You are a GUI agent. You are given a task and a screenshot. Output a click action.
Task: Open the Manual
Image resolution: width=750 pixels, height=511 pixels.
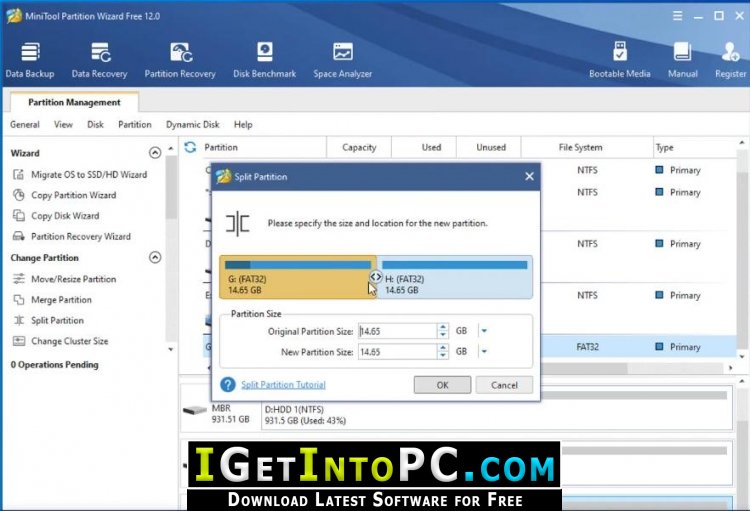coord(683,60)
